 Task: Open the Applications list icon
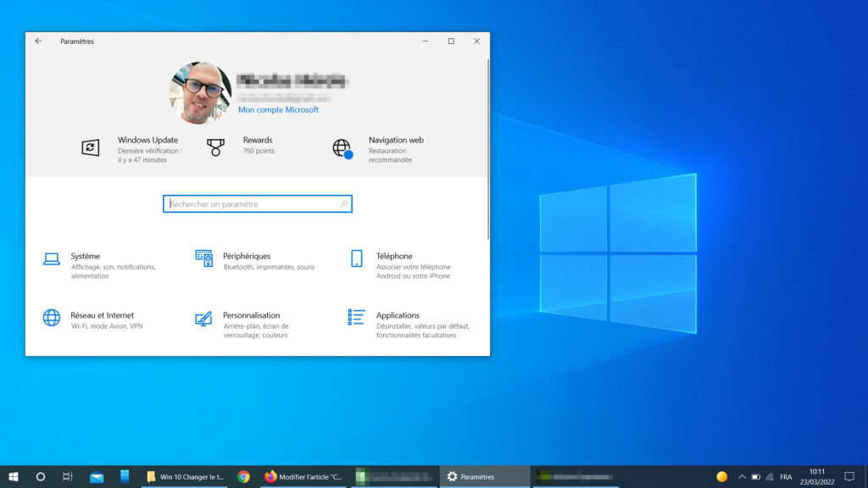click(356, 317)
